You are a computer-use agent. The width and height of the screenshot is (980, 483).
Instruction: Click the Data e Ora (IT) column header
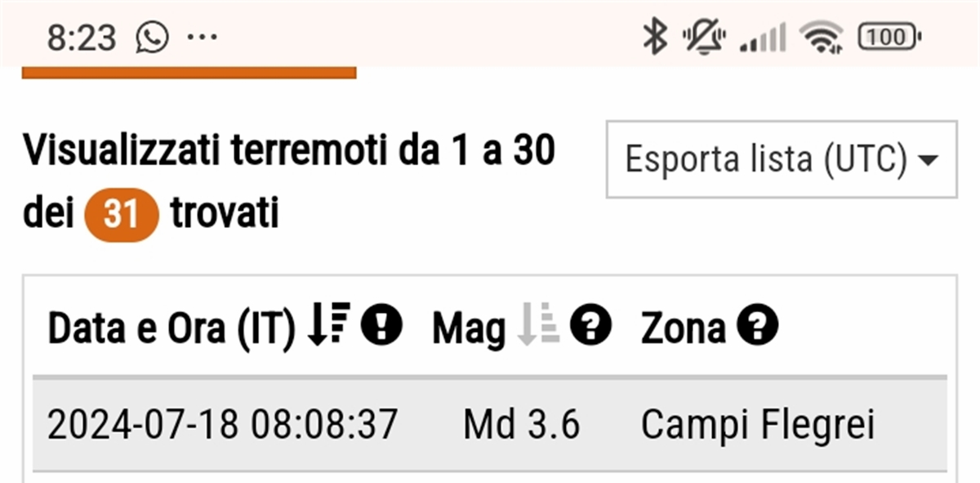[x=171, y=329]
